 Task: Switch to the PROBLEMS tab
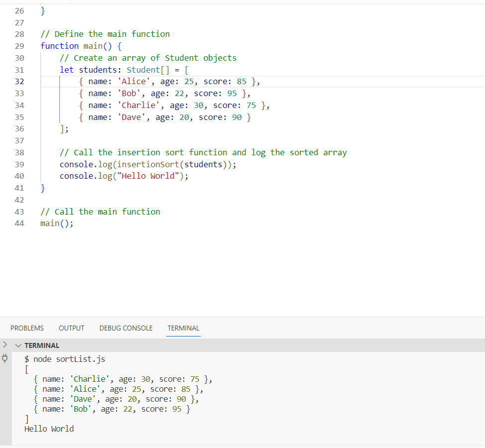[27, 328]
